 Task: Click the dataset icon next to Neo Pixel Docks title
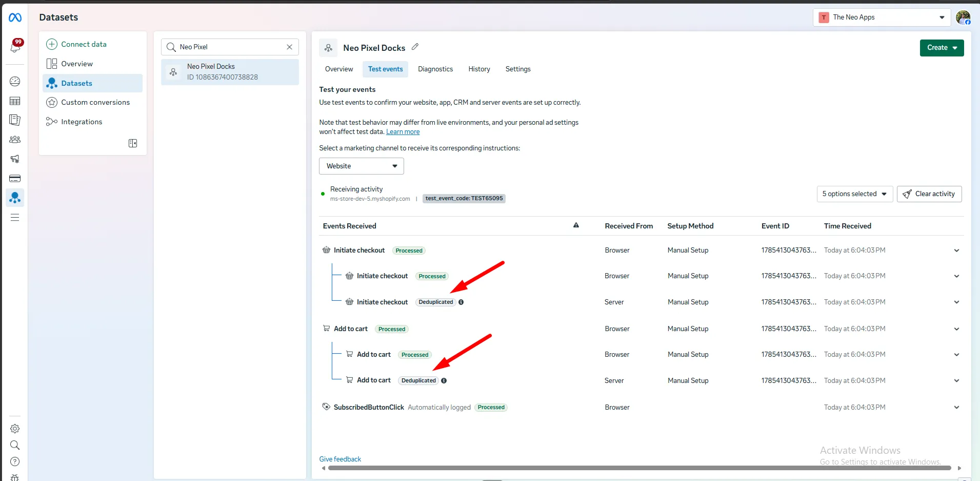(328, 48)
